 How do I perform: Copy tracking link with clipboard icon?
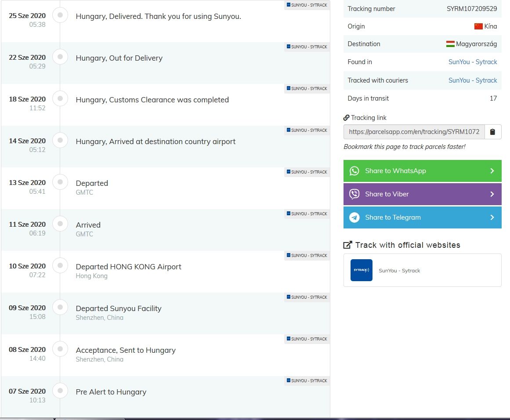click(493, 132)
